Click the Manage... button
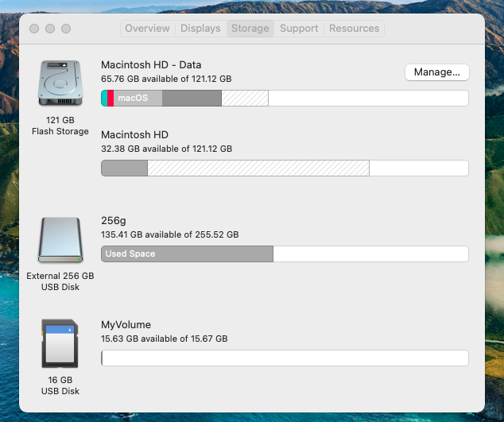 [x=436, y=72]
